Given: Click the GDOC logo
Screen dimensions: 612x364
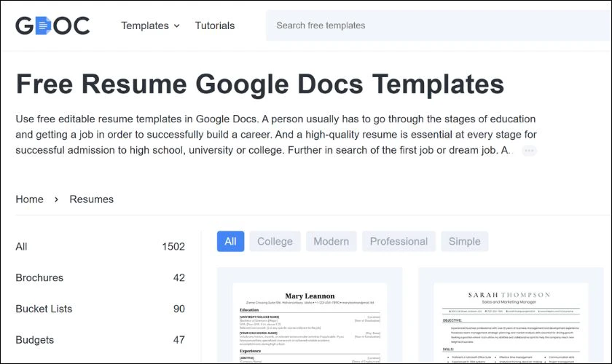Looking at the screenshot, I should pos(52,25).
